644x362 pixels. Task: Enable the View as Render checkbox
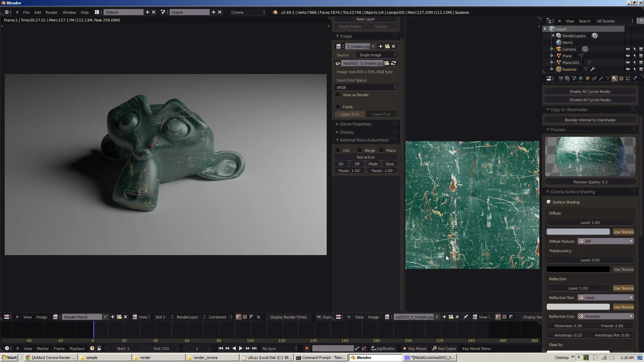(x=338, y=95)
